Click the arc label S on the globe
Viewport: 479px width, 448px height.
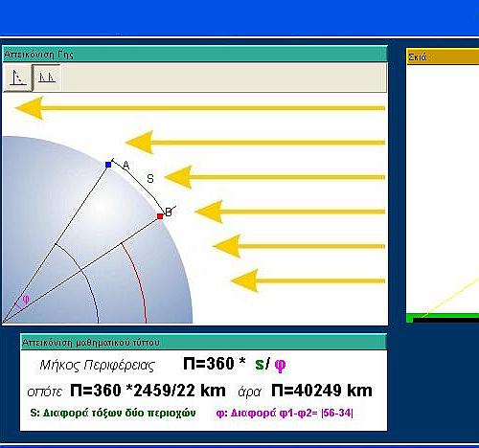point(150,178)
